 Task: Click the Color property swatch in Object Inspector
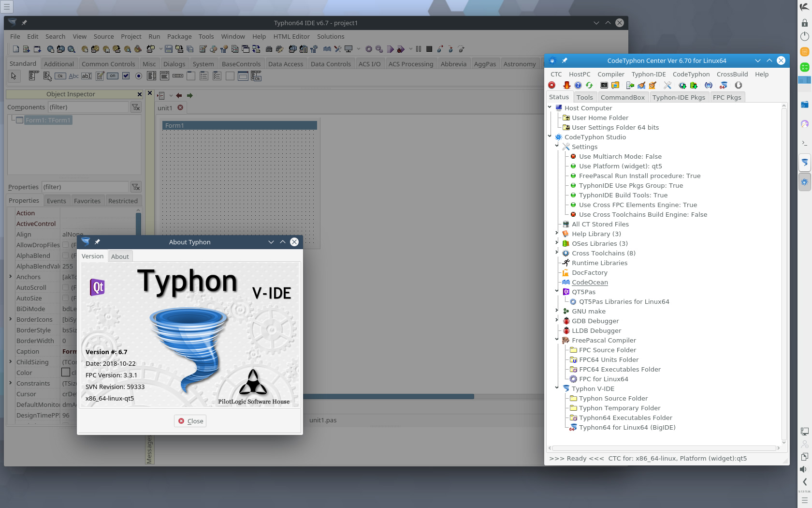point(66,372)
